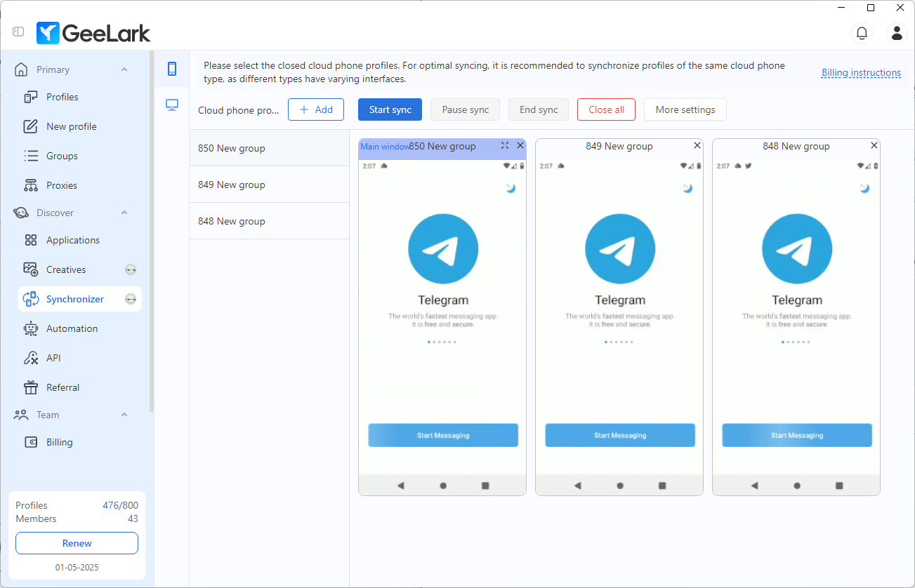The height and width of the screenshot is (588, 915).
Task: Tap Android back button in 849 phone
Action: point(578,486)
